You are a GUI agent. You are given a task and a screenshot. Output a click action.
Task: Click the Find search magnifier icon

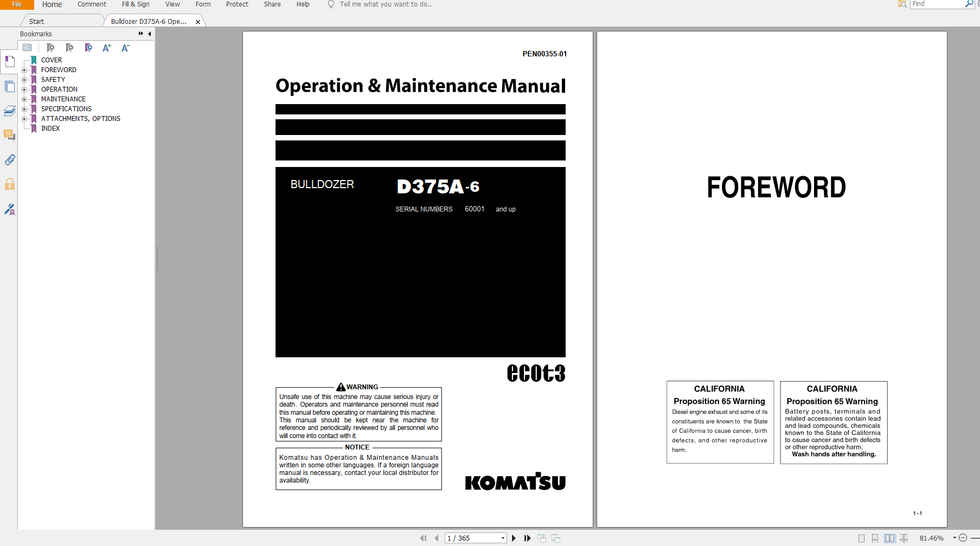[x=969, y=4]
